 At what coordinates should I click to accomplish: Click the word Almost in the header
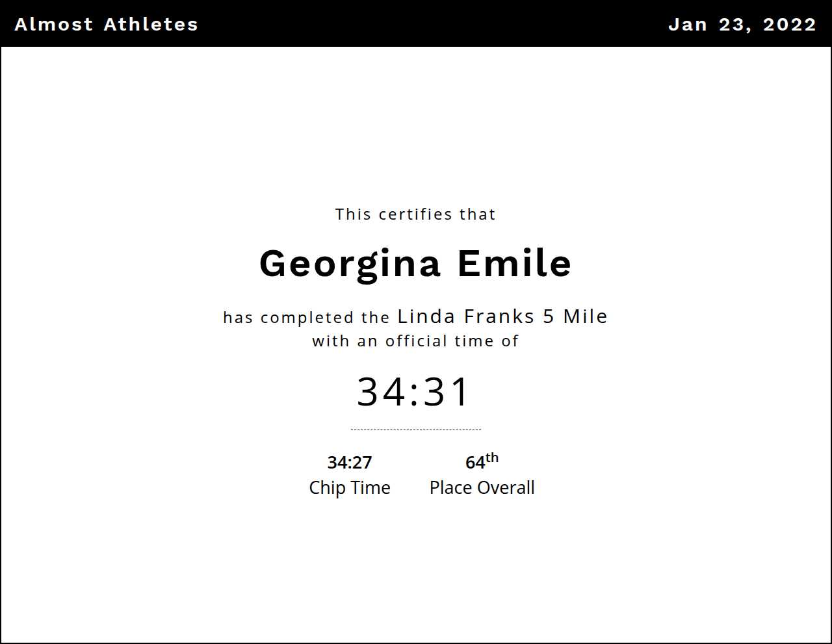pos(54,25)
